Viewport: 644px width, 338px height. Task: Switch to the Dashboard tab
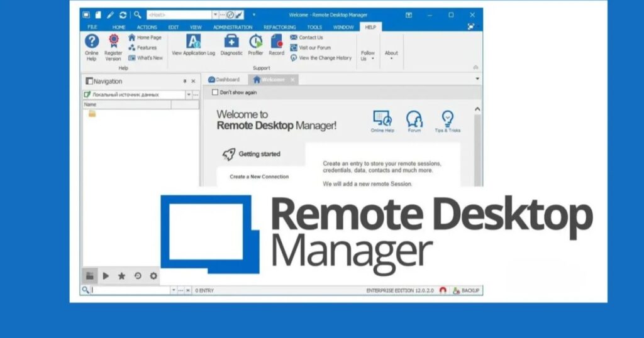pyautogui.click(x=224, y=80)
